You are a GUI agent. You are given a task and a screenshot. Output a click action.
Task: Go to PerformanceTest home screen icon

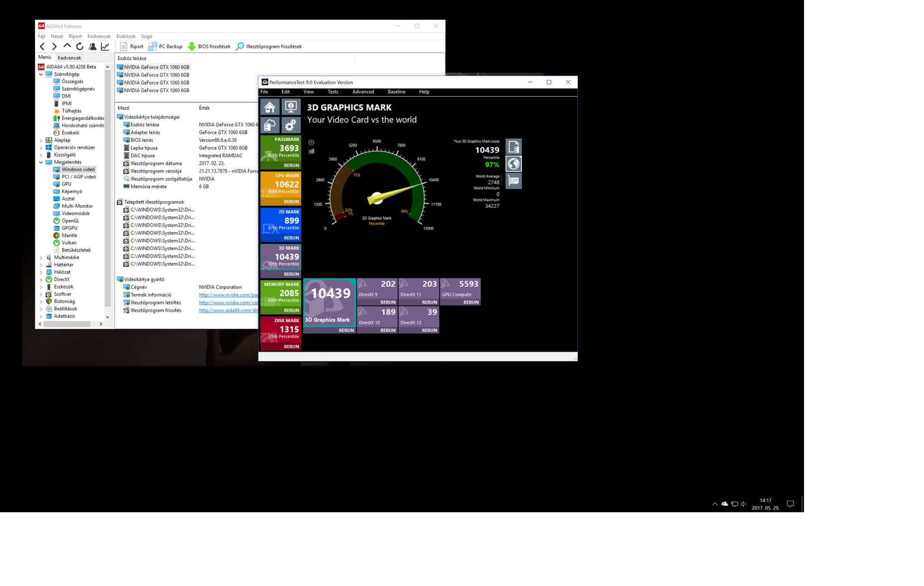(x=270, y=107)
